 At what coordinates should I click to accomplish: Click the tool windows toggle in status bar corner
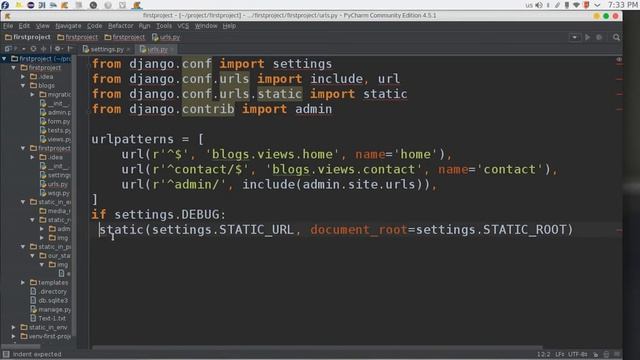click(6, 354)
